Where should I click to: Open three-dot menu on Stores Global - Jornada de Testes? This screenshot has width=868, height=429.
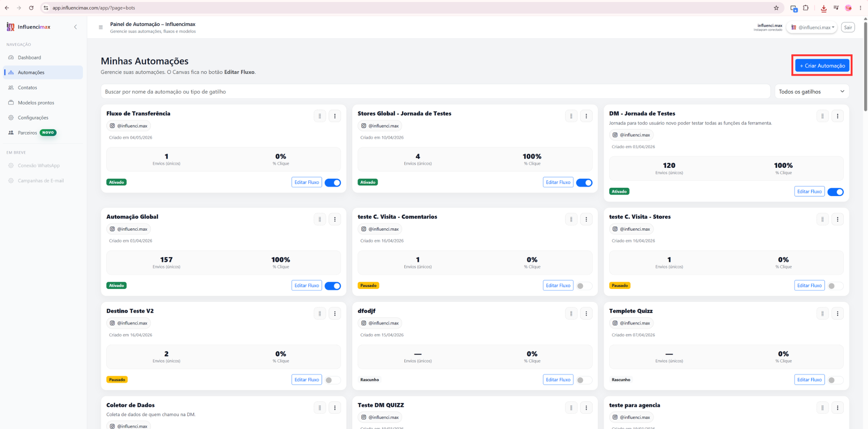tap(586, 116)
